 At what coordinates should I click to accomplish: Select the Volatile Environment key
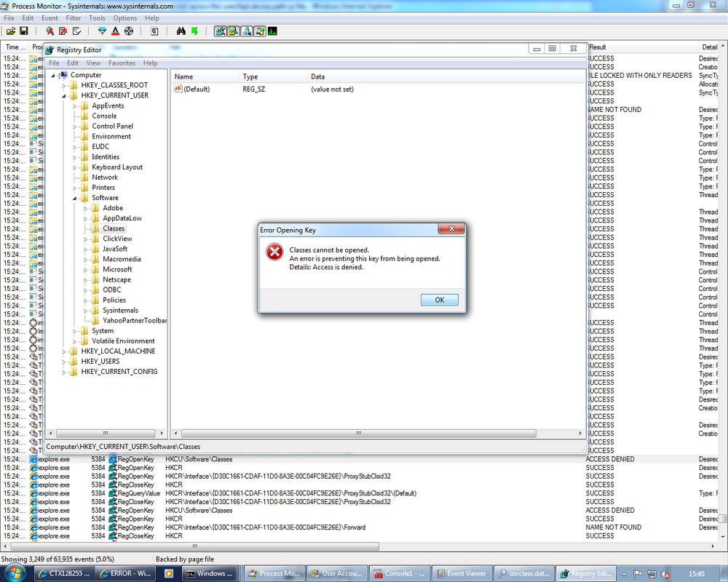point(123,340)
